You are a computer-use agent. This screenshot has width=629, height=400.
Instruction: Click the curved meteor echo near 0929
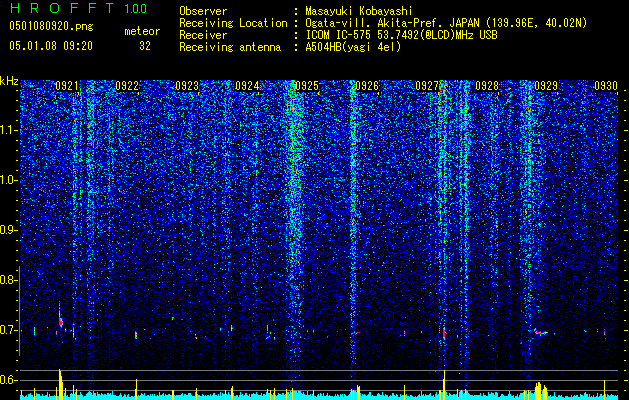tap(541, 332)
